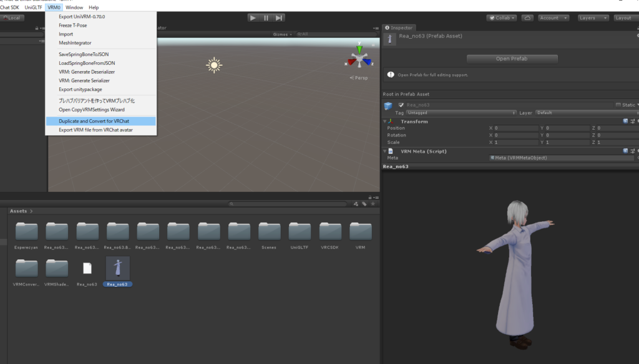Click the Step frame button
The height and width of the screenshot is (364, 639).
point(279,18)
